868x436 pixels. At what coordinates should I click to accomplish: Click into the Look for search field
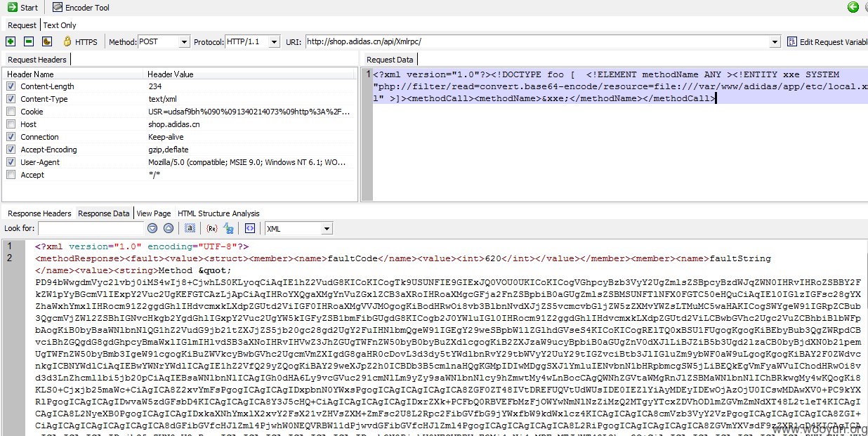pos(89,228)
